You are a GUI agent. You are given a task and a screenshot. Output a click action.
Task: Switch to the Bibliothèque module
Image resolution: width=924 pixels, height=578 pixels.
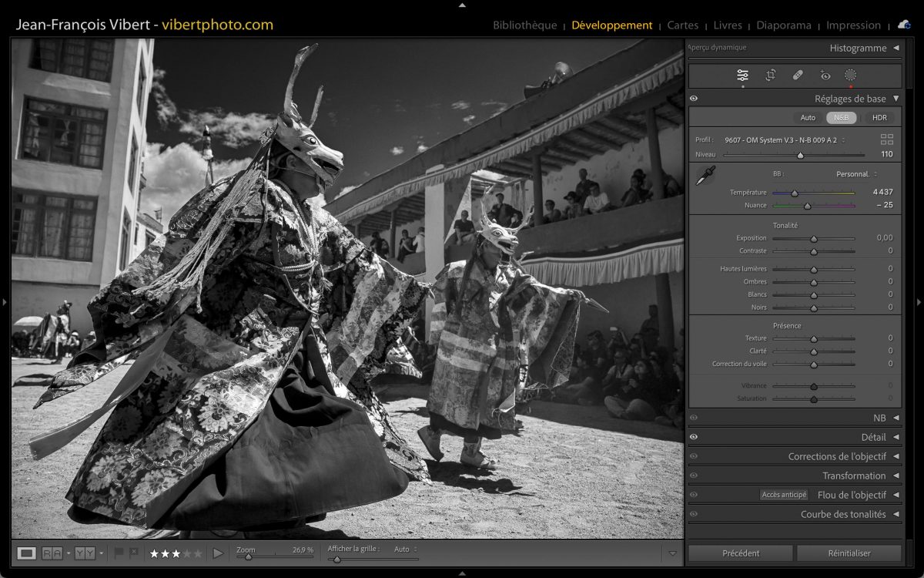(x=524, y=25)
